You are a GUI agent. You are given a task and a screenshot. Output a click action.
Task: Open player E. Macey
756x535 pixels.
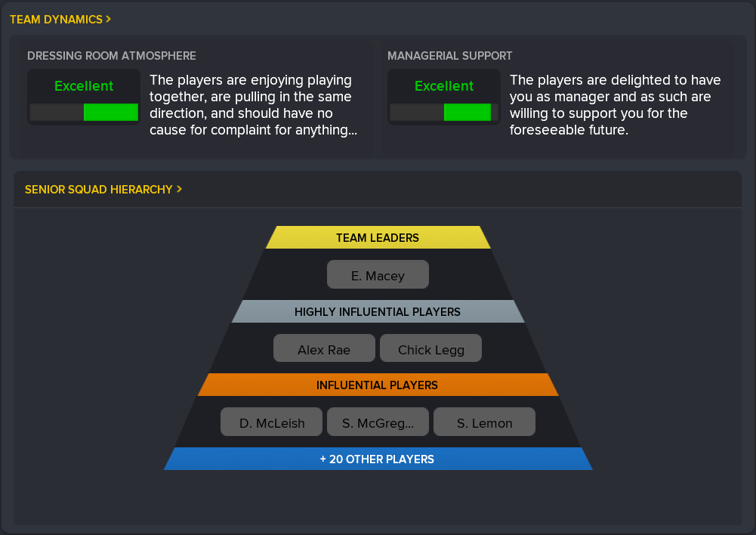[x=378, y=275]
